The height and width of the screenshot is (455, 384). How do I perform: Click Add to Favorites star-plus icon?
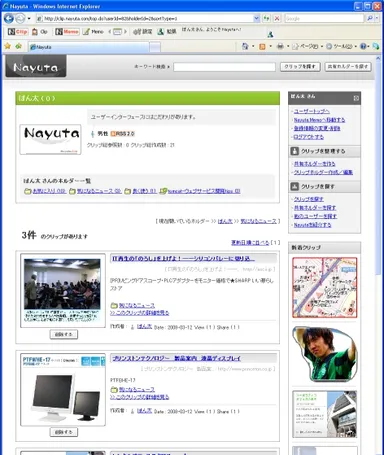click(19, 46)
